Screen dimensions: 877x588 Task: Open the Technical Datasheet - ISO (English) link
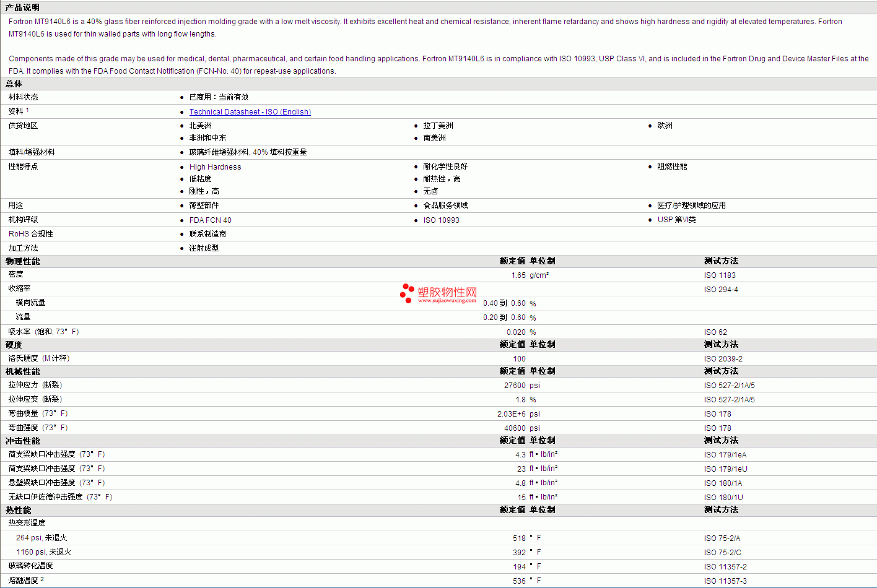click(250, 112)
